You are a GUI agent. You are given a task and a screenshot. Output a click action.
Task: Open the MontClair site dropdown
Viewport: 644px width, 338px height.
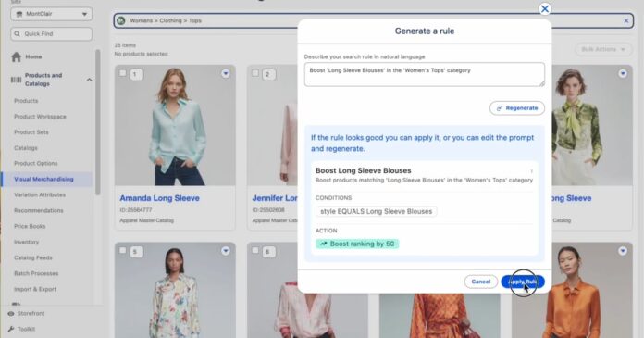51,14
